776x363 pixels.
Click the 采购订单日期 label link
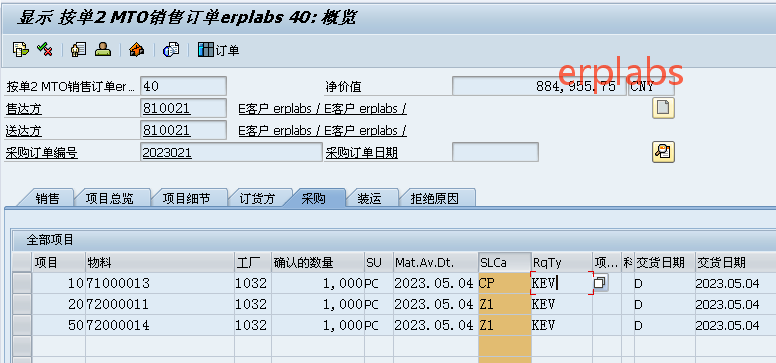pyautogui.click(x=362, y=153)
